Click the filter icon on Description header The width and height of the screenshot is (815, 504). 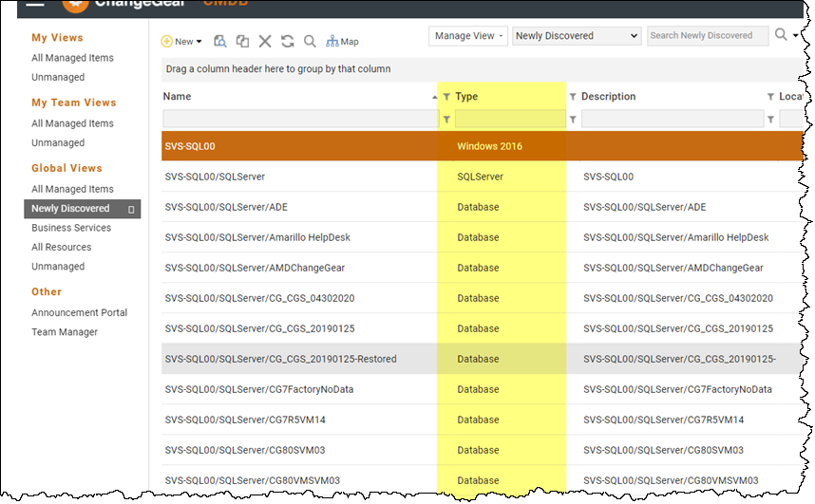tap(573, 97)
